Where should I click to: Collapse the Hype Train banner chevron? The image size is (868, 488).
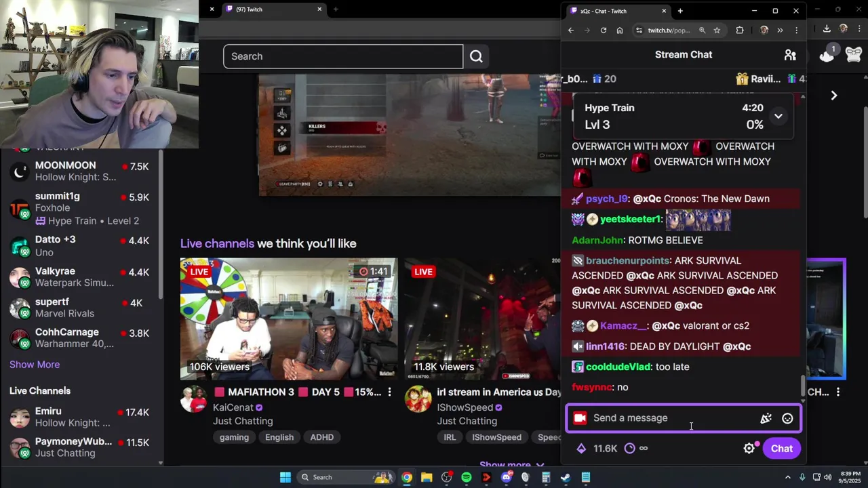[x=778, y=116]
